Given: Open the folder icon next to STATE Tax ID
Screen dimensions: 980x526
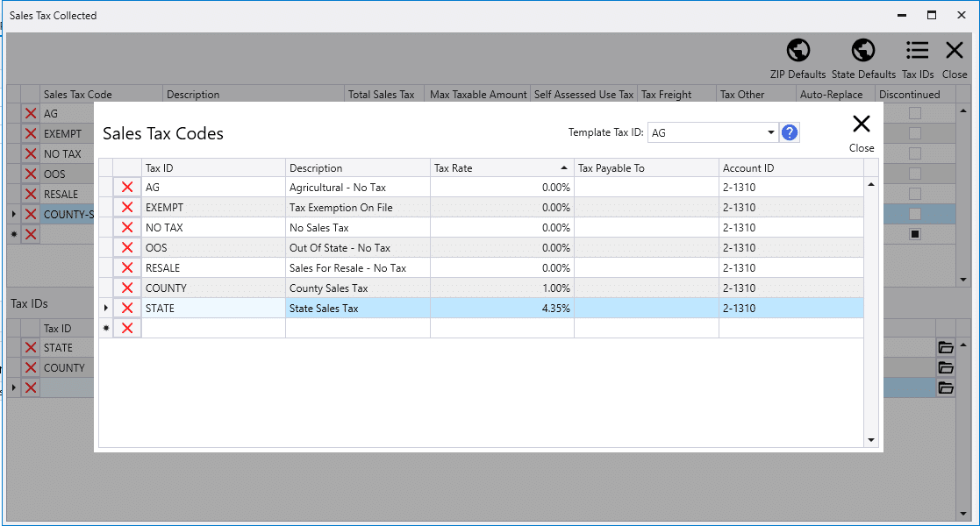Looking at the screenshot, I should 946,347.
